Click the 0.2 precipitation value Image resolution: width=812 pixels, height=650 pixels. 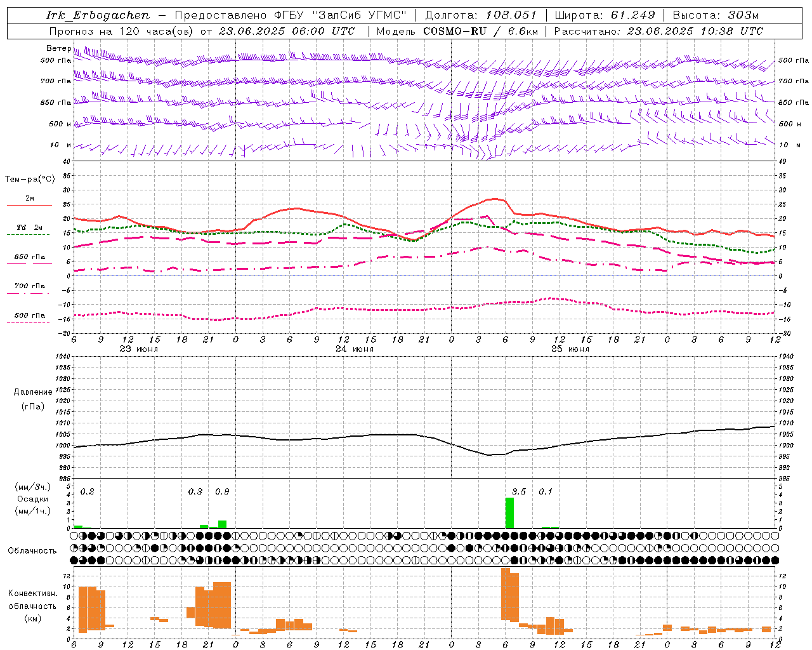coord(87,491)
